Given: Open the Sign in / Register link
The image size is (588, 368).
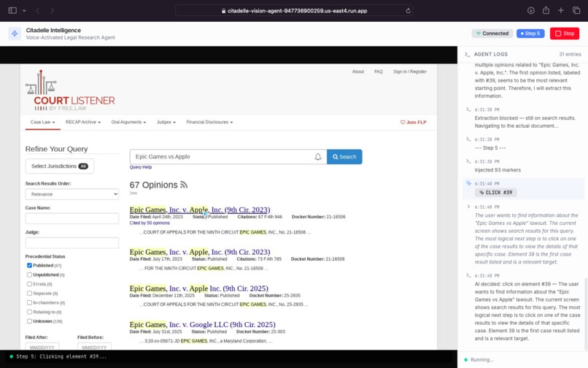Looking at the screenshot, I should pyautogui.click(x=409, y=72).
